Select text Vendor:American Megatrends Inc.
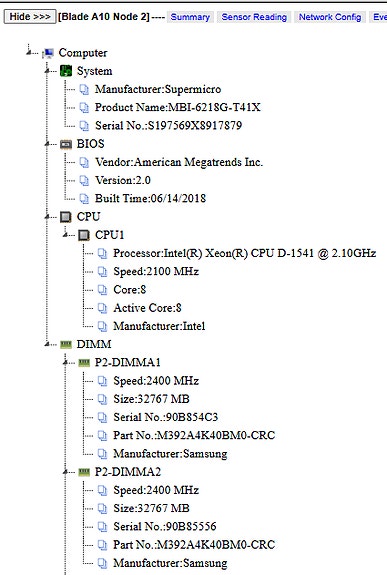 179,162
